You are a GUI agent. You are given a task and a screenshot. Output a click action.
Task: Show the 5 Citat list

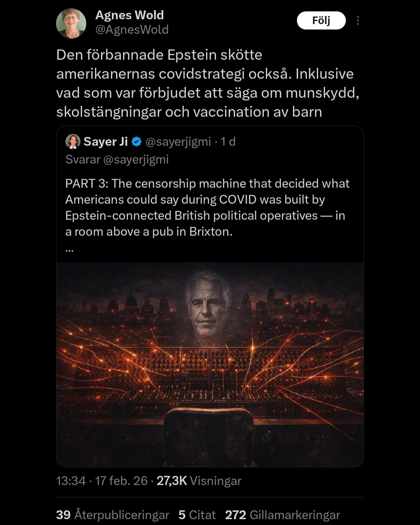[197, 515]
